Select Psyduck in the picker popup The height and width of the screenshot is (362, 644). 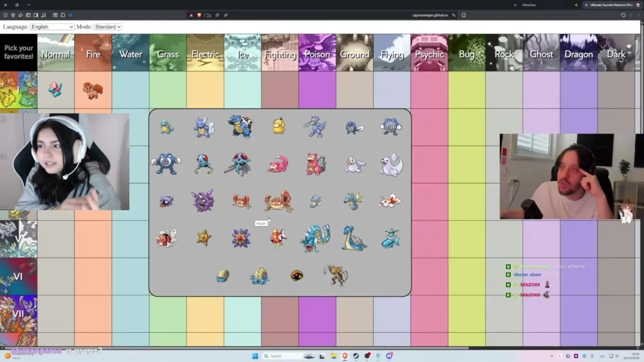click(279, 126)
